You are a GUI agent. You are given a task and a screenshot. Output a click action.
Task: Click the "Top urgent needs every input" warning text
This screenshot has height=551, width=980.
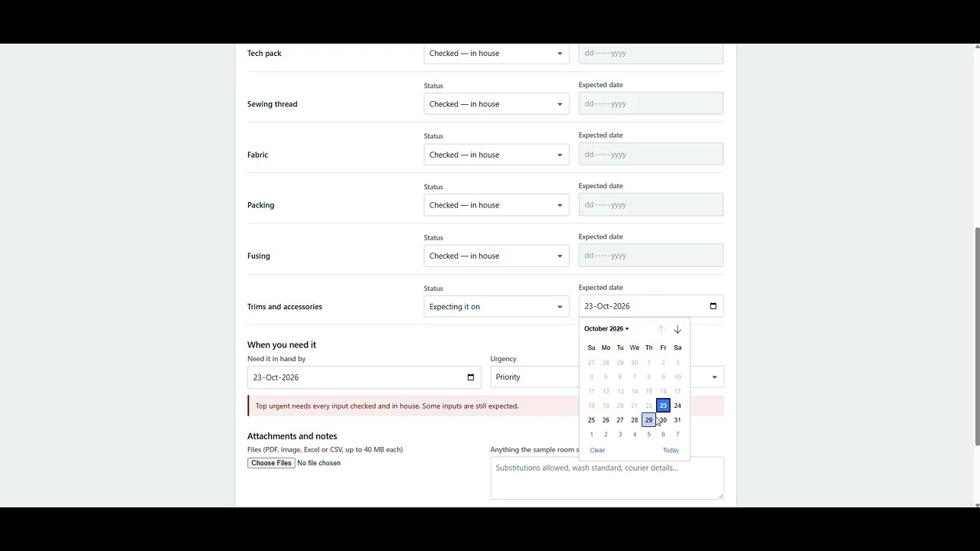point(387,406)
